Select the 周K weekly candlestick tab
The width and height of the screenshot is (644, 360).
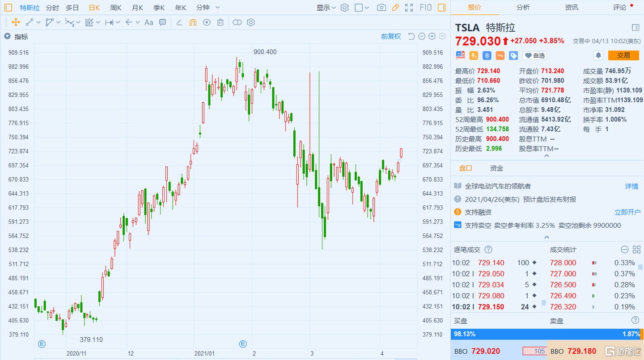(116, 8)
